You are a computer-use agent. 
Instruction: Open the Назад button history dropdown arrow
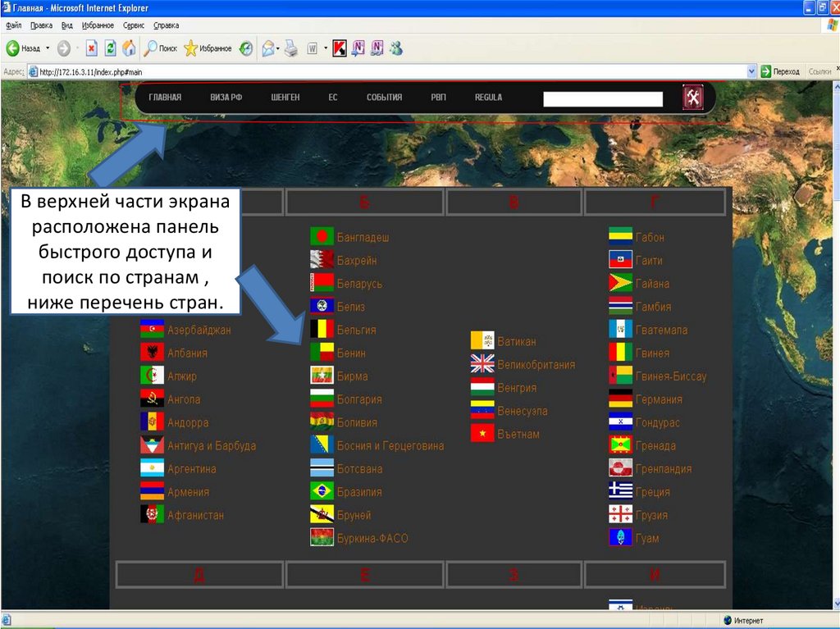(x=48, y=48)
